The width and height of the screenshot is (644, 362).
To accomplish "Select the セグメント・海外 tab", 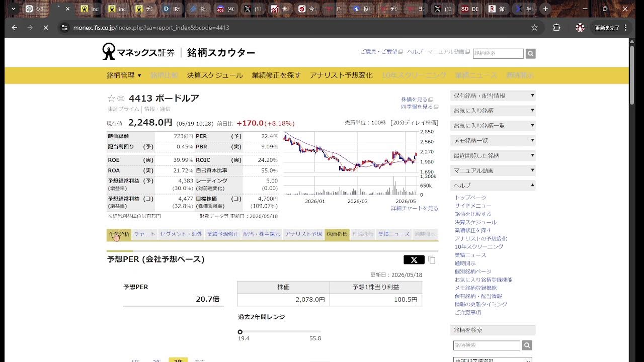I will [x=181, y=234].
